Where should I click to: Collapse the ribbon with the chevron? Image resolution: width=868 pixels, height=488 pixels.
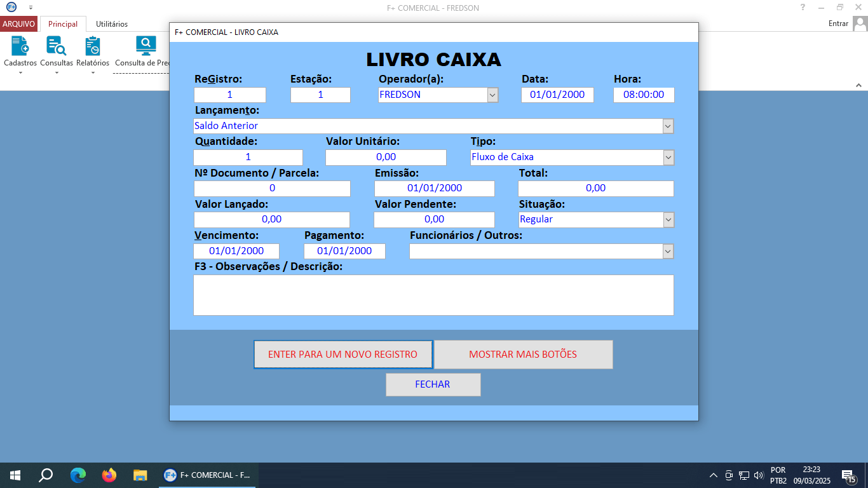[x=858, y=85]
